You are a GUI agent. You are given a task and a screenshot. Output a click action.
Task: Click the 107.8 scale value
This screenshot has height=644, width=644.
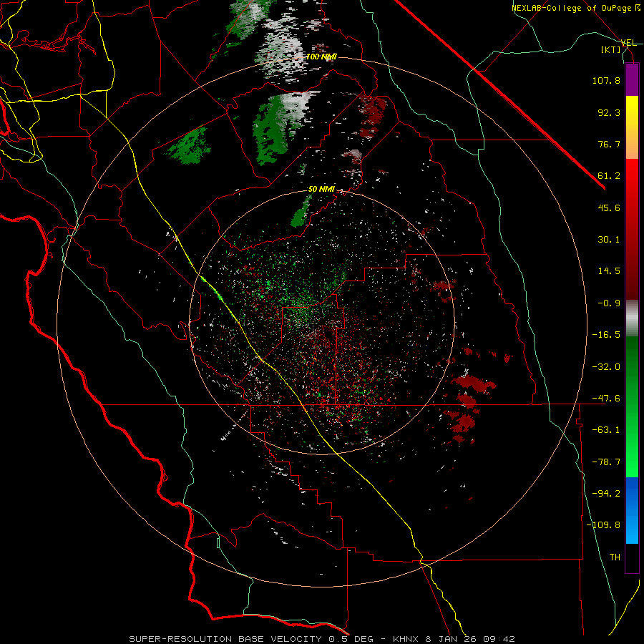click(606, 80)
